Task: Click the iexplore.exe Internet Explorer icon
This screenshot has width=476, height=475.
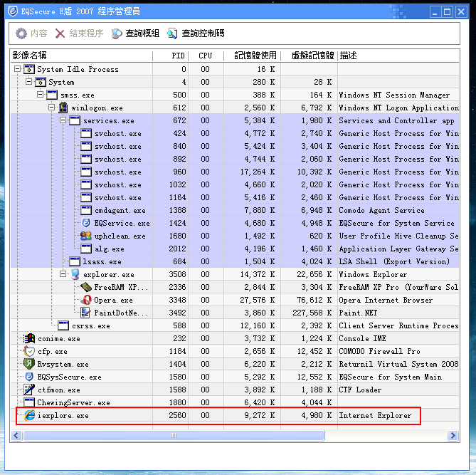Action: pos(29,415)
